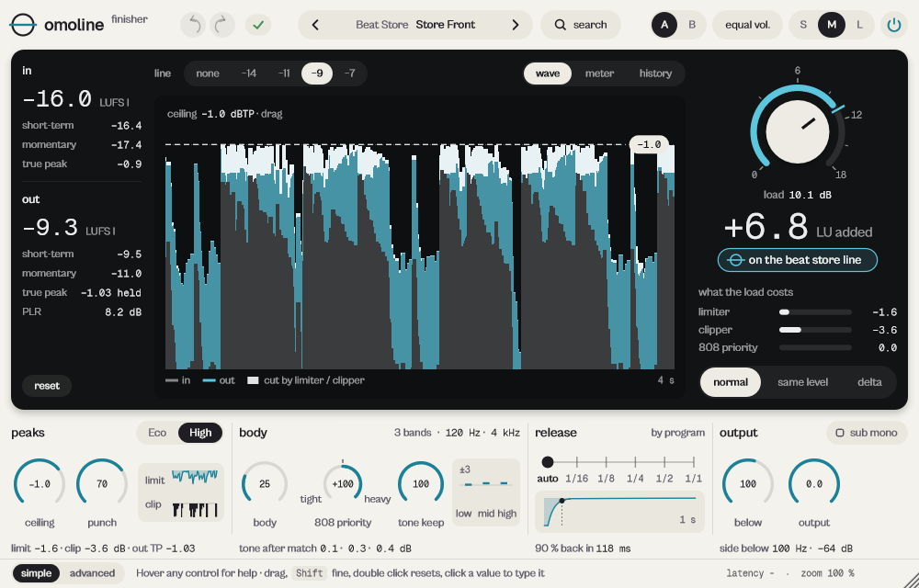Open the Beat Store Store Front preset menu
The height and width of the screenshot is (588, 919).
[x=415, y=25]
